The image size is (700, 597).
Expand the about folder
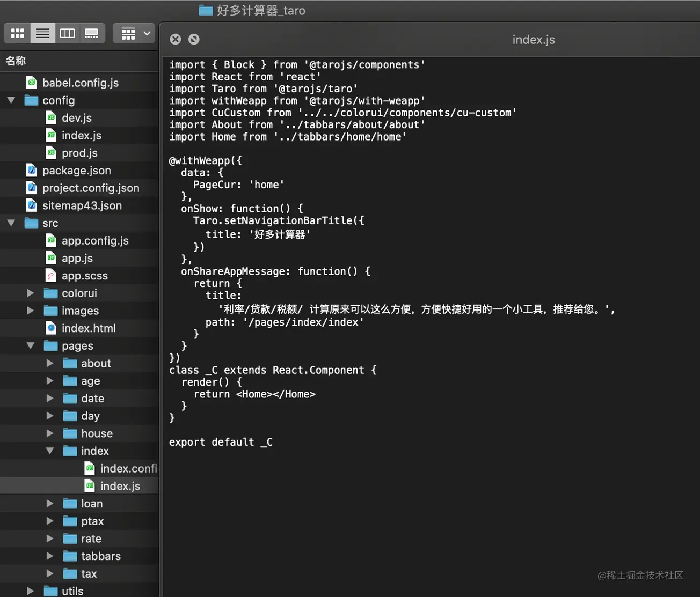point(50,363)
